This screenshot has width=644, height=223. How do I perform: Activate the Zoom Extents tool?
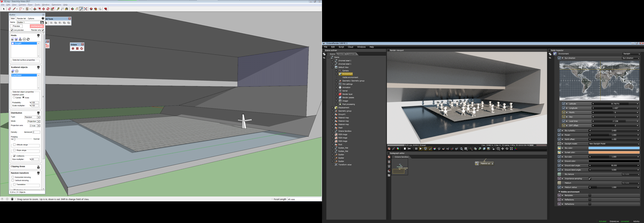86,9
